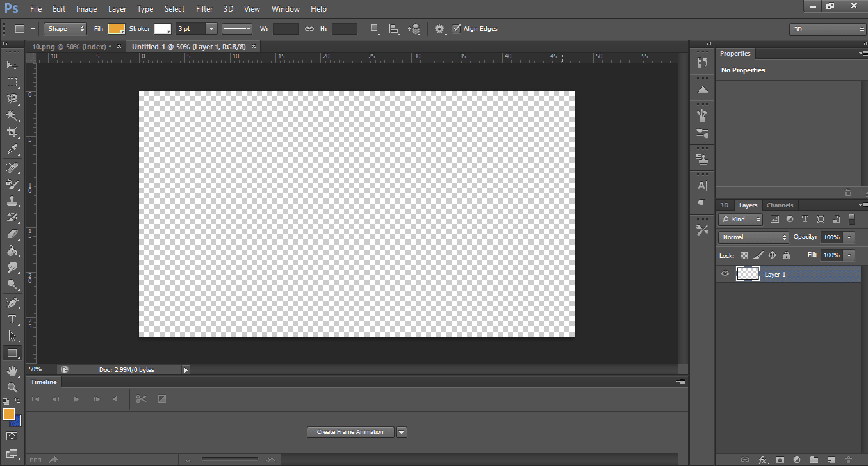This screenshot has height=466, width=868.
Task: Choose the Path Selection arrow tool
Action: (x=12, y=336)
